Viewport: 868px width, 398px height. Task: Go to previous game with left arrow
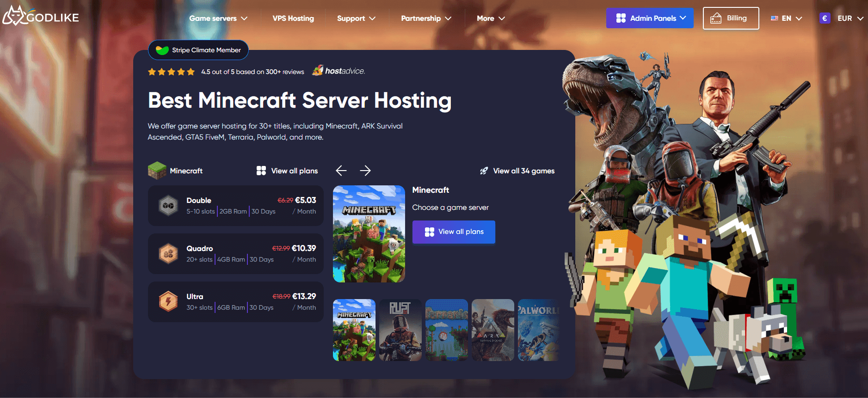tap(341, 171)
